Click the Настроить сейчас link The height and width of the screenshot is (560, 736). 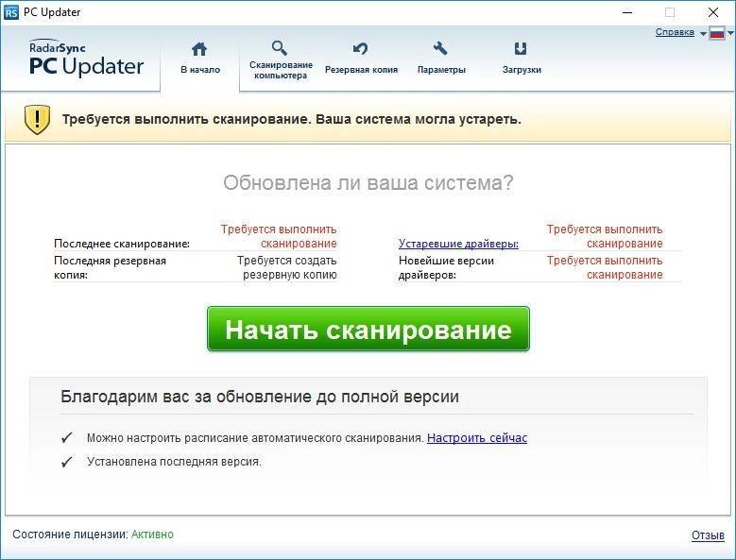tap(477, 437)
